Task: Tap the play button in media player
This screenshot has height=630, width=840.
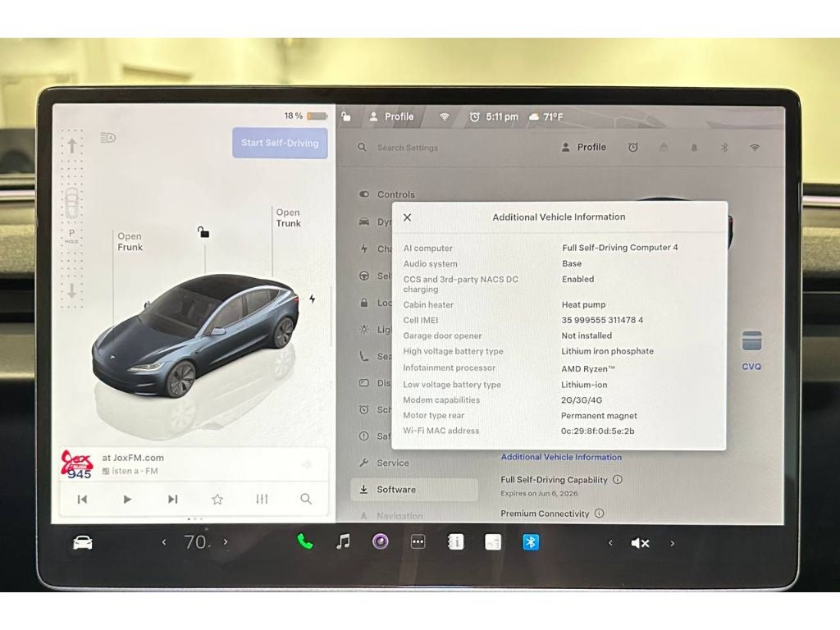Action: click(x=127, y=500)
